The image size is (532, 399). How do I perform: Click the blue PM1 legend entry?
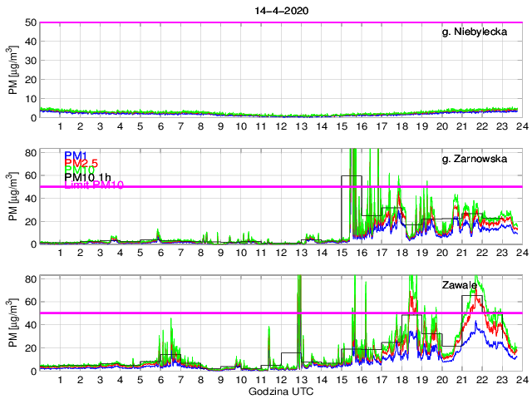[75, 155]
